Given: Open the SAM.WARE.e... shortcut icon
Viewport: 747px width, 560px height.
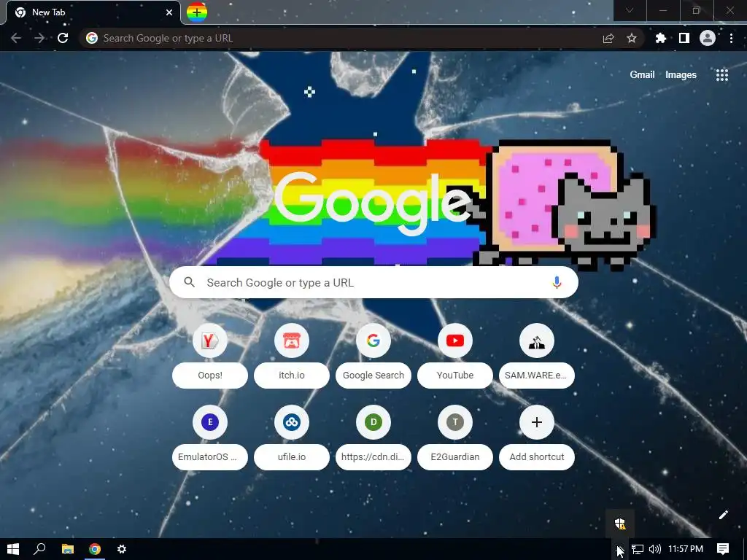Looking at the screenshot, I should pyautogui.click(x=536, y=341).
